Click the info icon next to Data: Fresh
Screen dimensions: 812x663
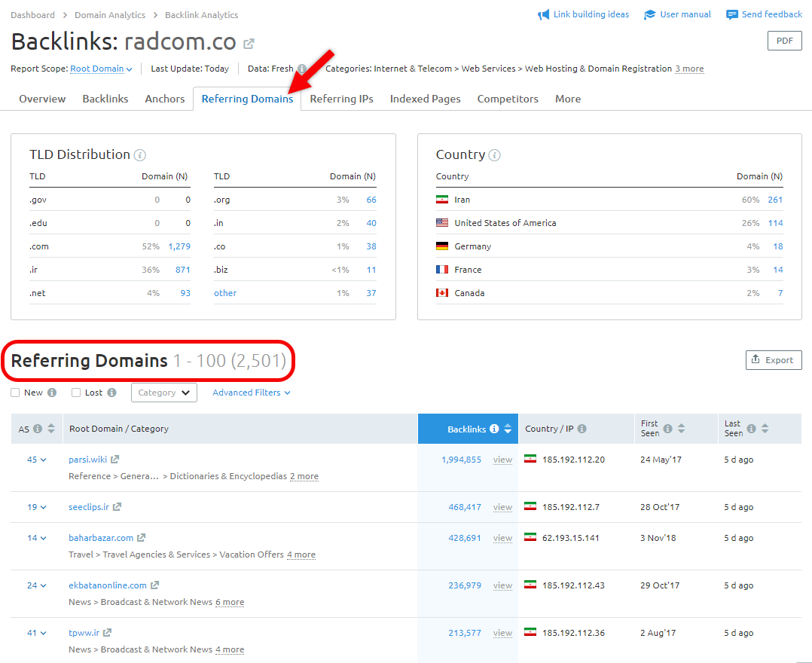(301, 68)
